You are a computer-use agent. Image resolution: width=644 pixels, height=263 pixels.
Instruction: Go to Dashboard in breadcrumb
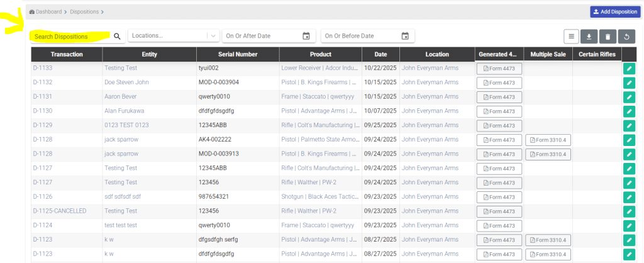(49, 12)
